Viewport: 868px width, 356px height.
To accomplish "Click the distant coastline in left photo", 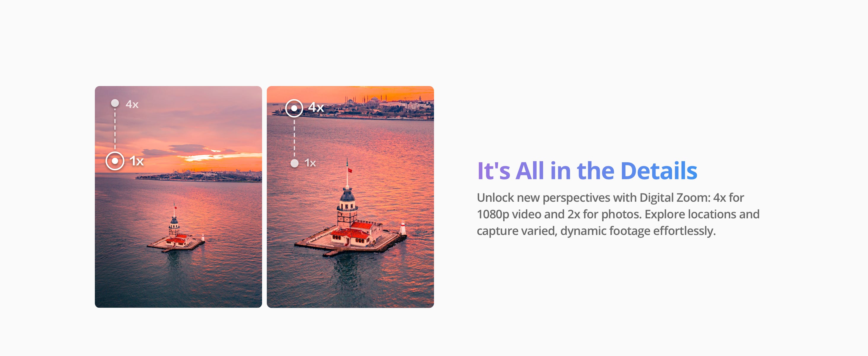I will tap(199, 176).
